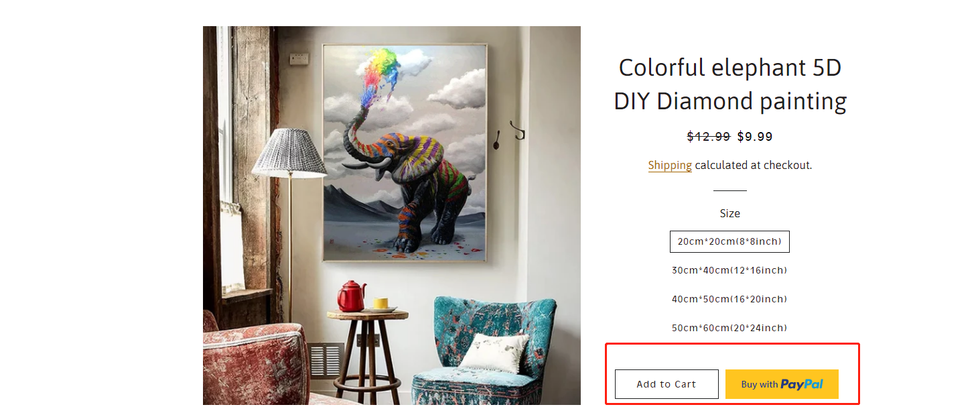Viewport: 980px width, 411px height.
Task: Click the Add to Cart button
Action: point(667,384)
